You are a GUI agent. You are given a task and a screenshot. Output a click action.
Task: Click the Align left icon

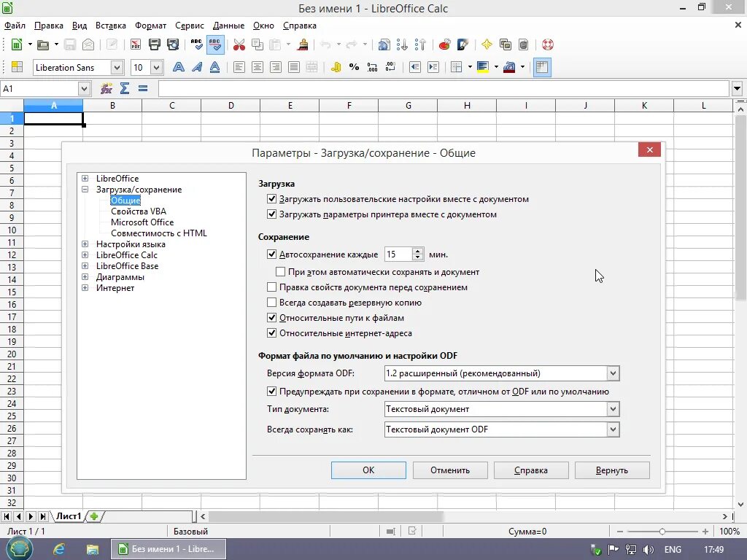(x=239, y=67)
